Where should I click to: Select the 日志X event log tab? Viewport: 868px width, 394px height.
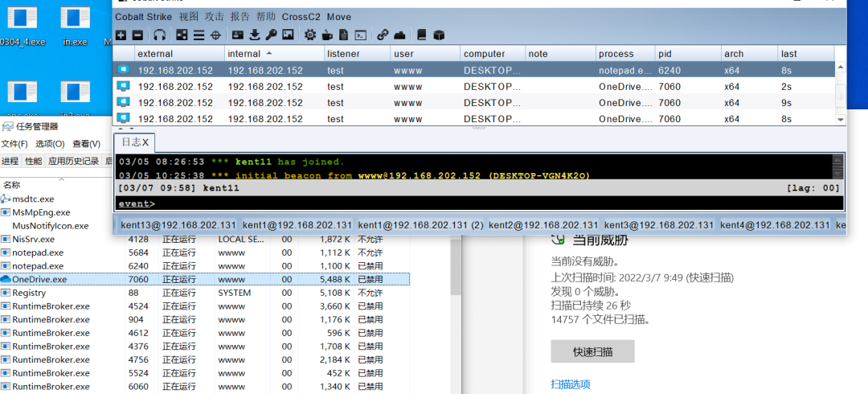135,142
